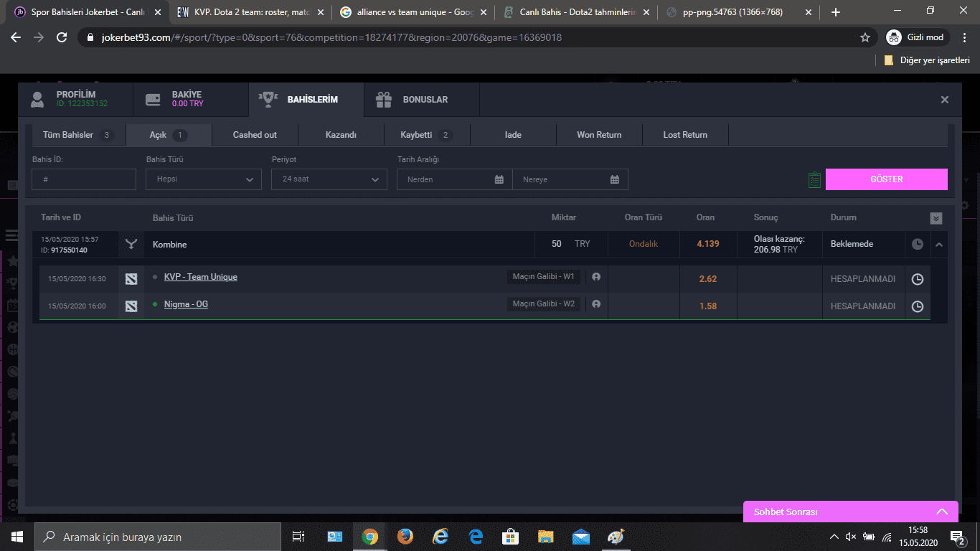Reload the page

click(62, 37)
